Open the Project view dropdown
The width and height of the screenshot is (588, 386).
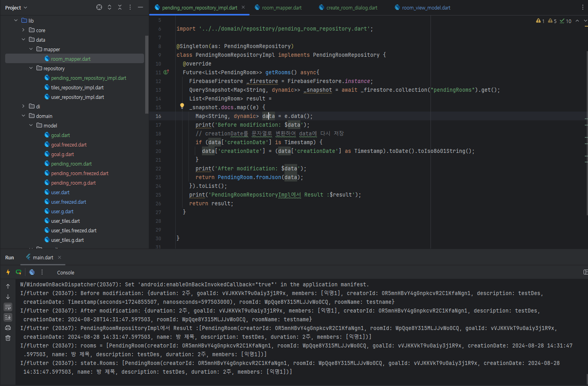click(x=16, y=8)
